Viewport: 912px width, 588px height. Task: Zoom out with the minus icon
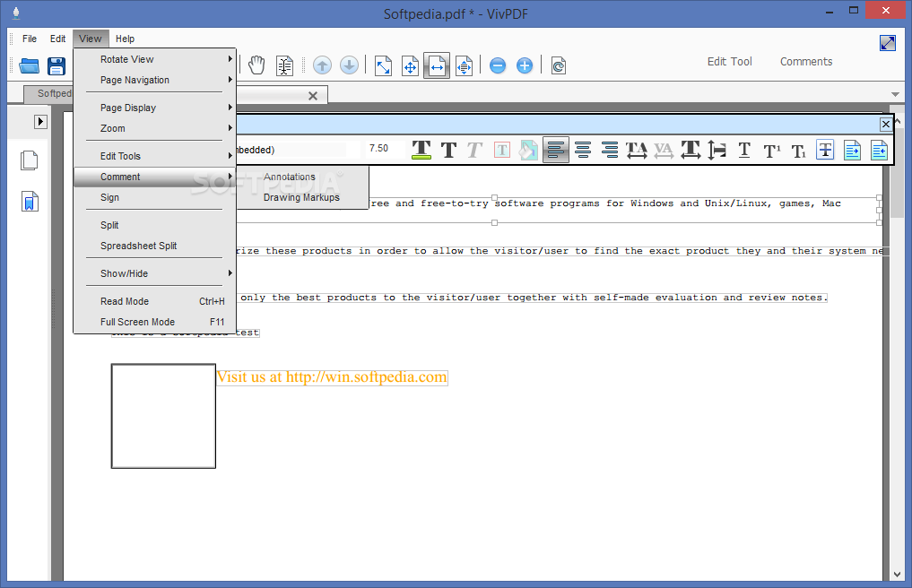pos(498,65)
